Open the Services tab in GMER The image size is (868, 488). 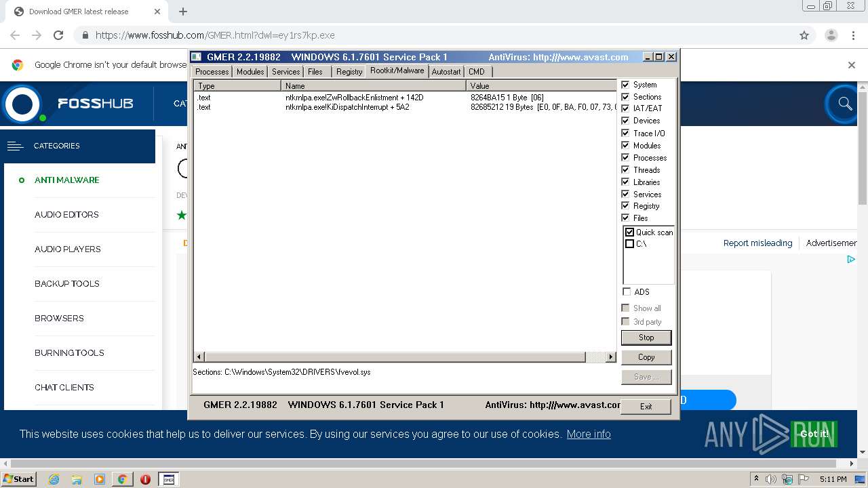pyautogui.click(x=285, y=72)
